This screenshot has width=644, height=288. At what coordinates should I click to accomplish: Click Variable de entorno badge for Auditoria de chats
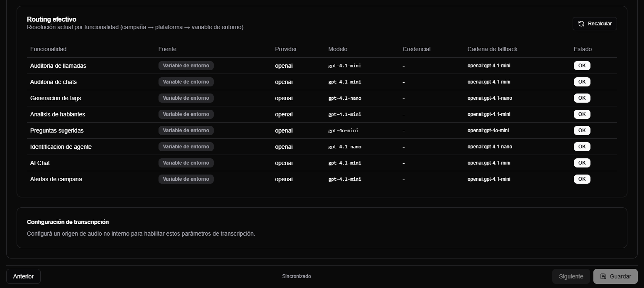point(186,82)
